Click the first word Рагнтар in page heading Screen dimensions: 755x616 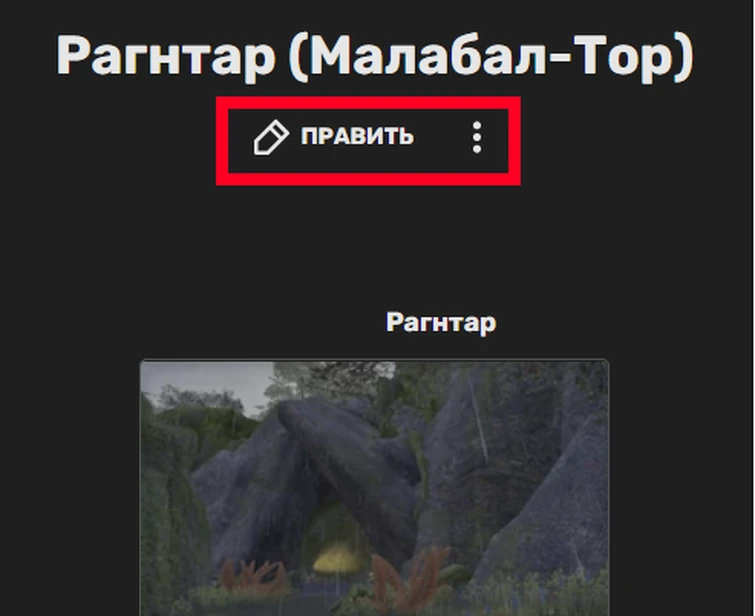point(167,57)
